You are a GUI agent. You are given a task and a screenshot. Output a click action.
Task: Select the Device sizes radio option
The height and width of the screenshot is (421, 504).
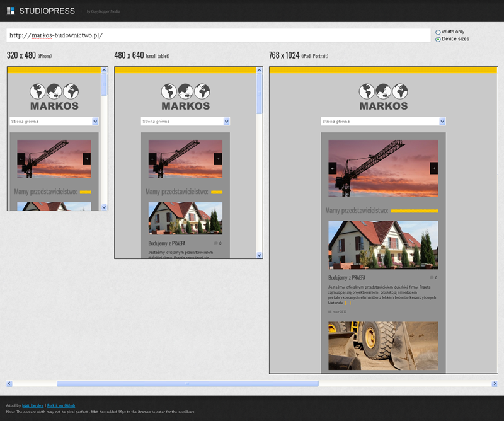(x=438, y=39)
